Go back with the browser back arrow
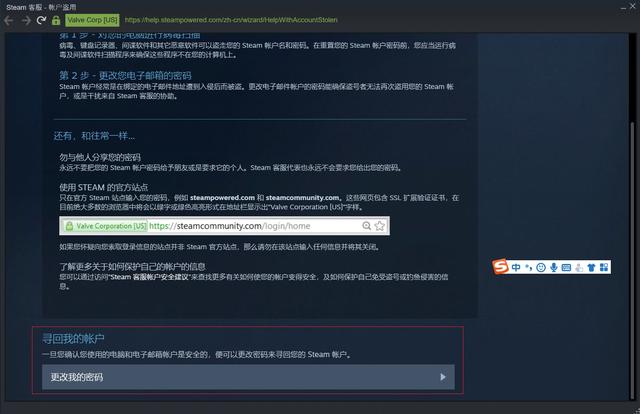Image resolution: width=640 pixels, height=414 pixels. [x=9, y=20]
